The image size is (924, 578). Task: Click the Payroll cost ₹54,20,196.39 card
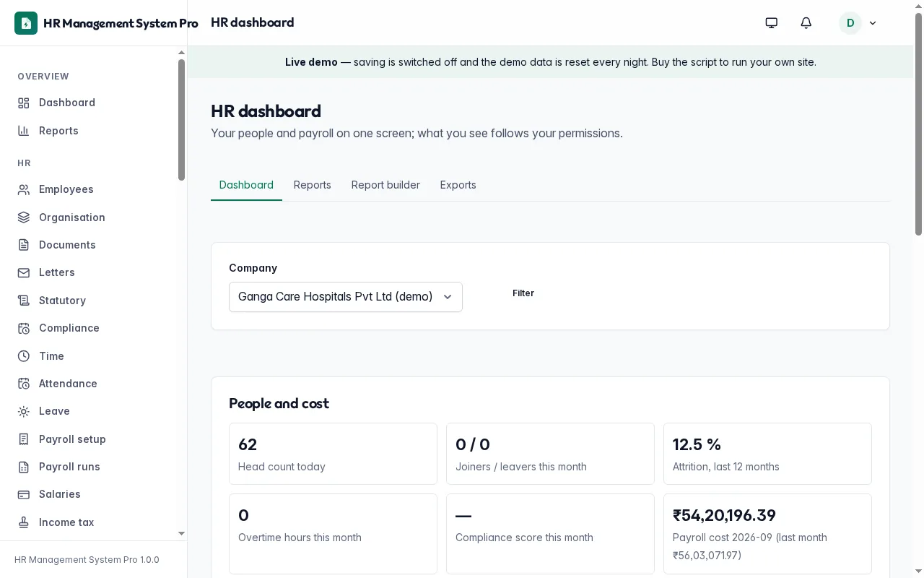pos(767,534)
